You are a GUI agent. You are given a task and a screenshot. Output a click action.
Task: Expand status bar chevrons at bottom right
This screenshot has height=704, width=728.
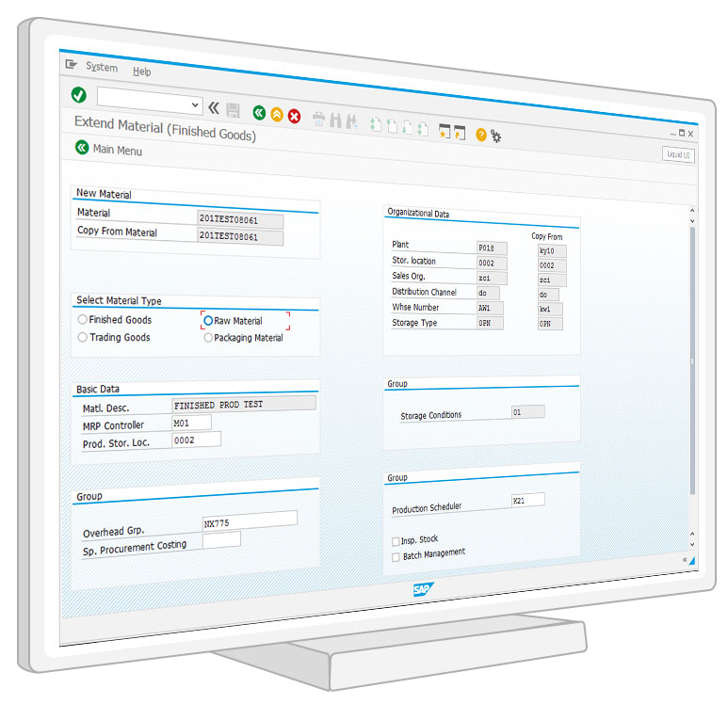coord(686,560)
